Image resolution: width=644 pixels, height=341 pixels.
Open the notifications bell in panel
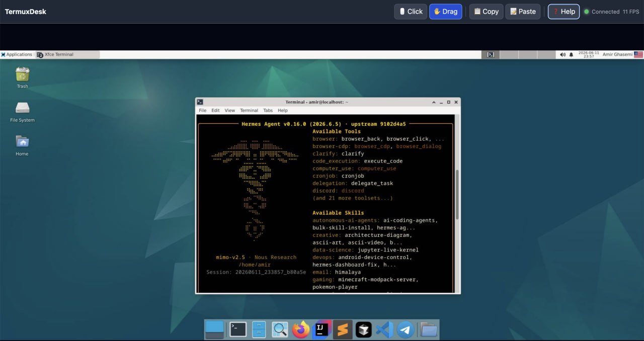571,54
